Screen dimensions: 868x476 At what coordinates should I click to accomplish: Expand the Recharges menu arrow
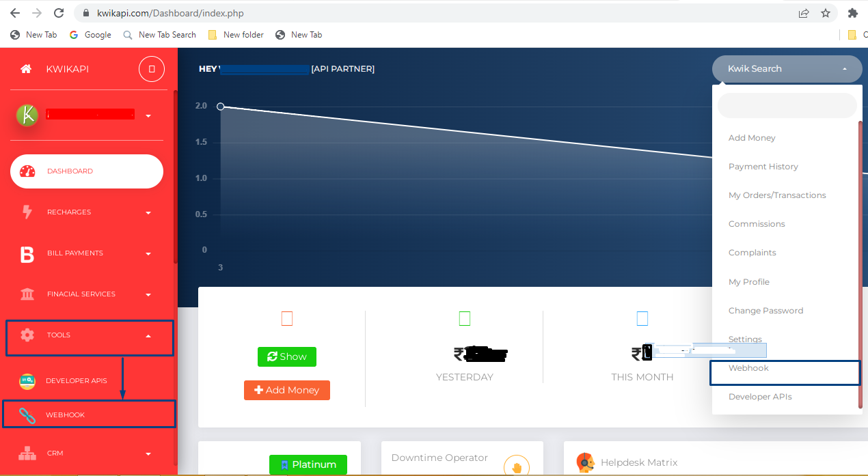point(148,213)
